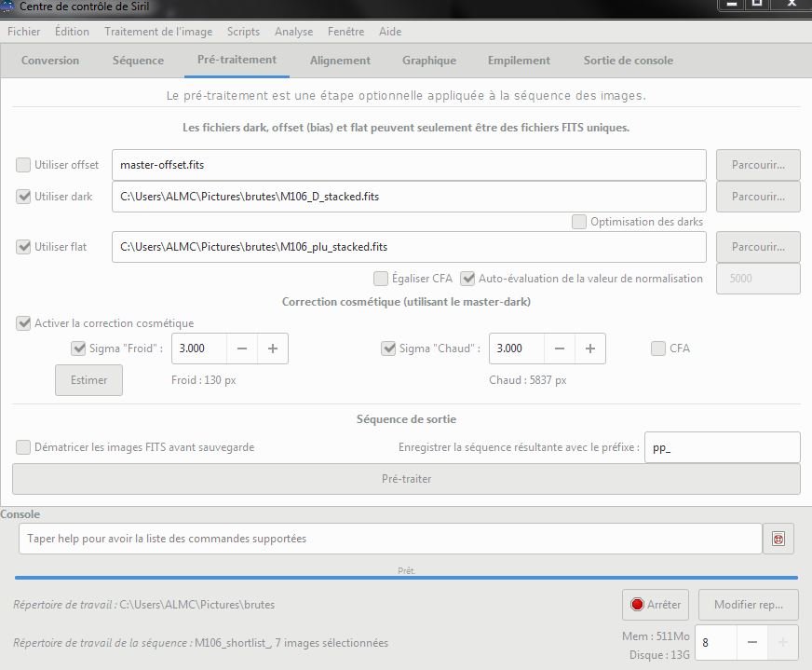Viewport: 812px width, 670px height.
Task: Click Parcourir for the dark file
Action: tap(758, 197)
